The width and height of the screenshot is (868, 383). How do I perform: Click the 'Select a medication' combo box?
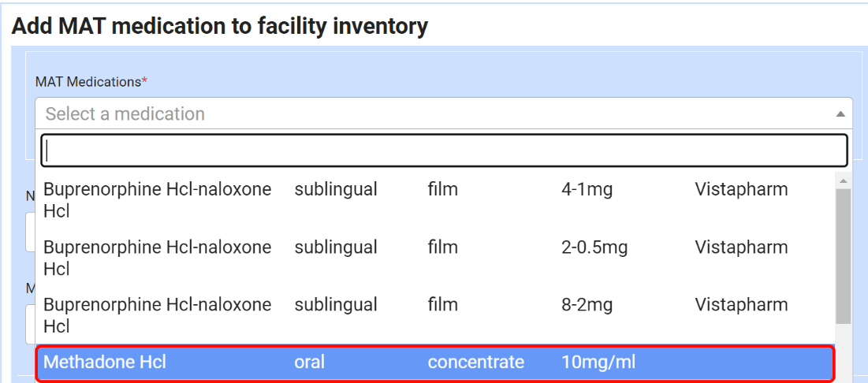[434, 114]
